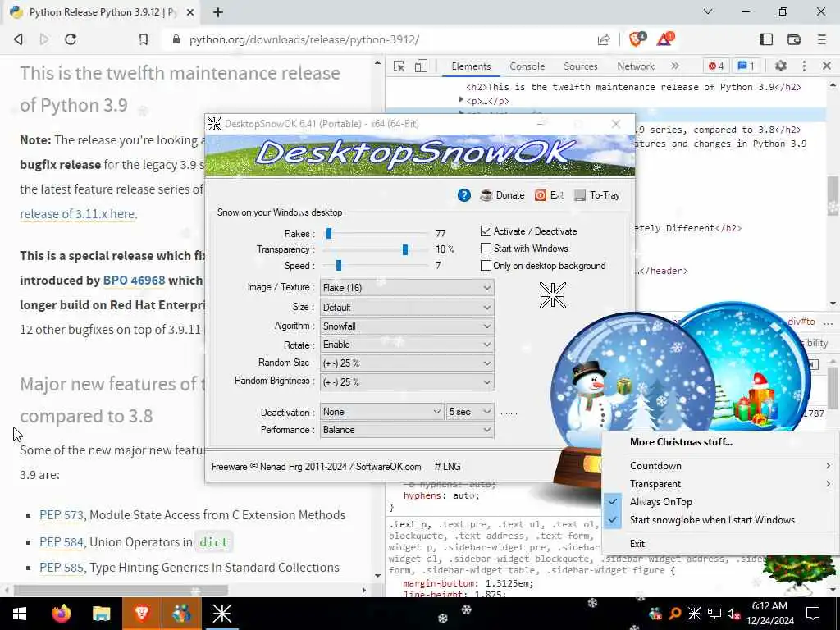Switch to DesktopSnowOK snowflake taskbar button
Viewport: 840px width, 630px height.
pos(221,614)
